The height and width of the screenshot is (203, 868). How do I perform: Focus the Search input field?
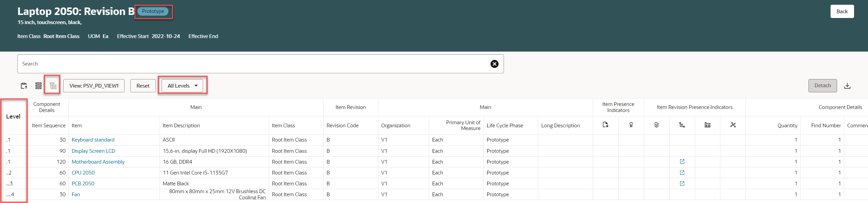click(x=252, y=64)
